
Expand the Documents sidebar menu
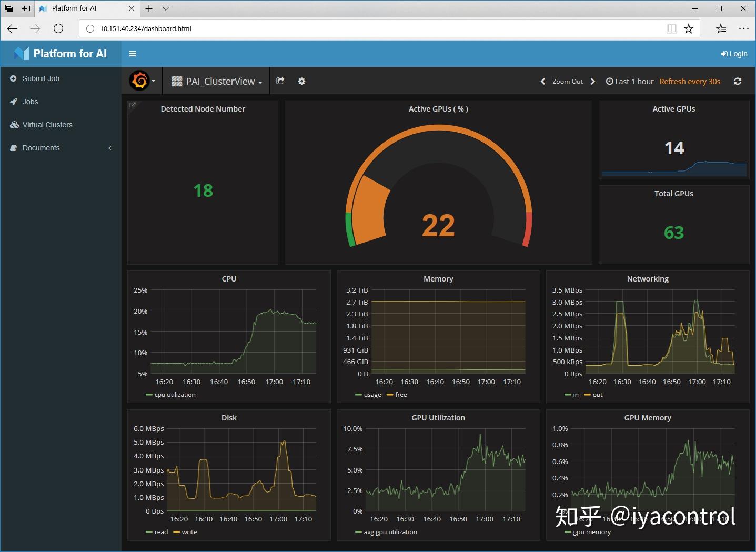[41, 148]
